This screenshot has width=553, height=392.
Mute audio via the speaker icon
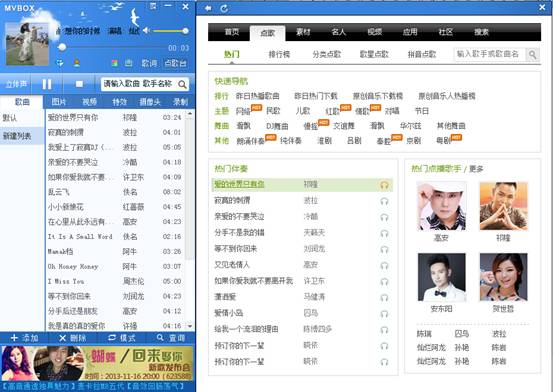(146, 31)
